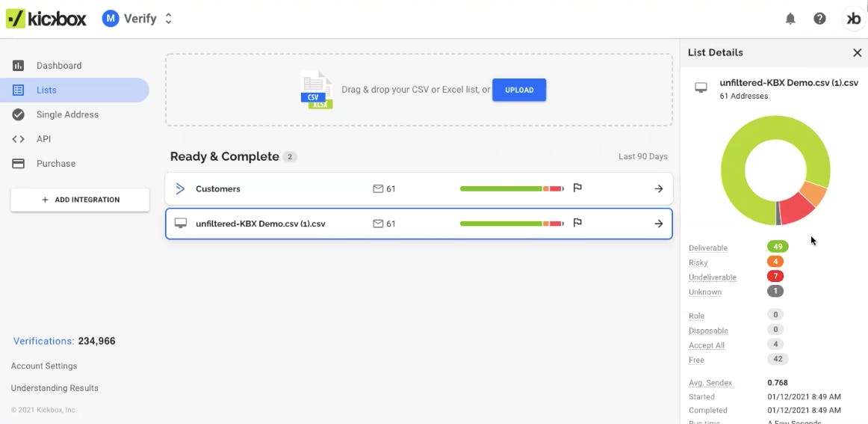Click the unfiltered-KBX row results bar
Screen dimensions: 868x424
coord(512,224)
